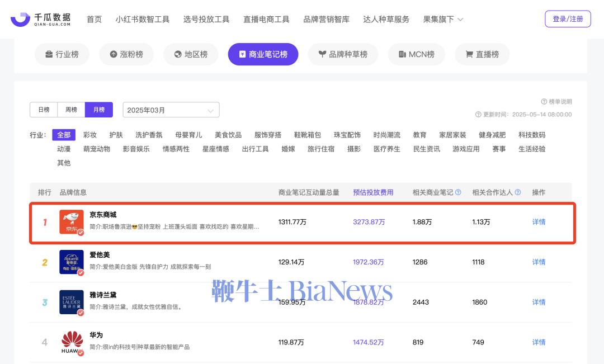Open the 京东商城 brand logo
This screenshot has height=364, width=604.
[x=72, y=222]
